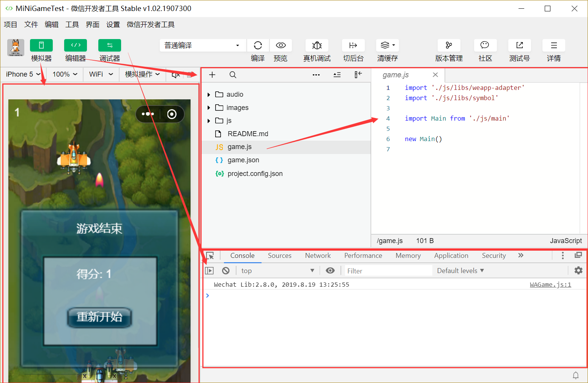This screenshot has width=588, height=383.
Task: Click the console Filter input field
Action: tap(388, 271)
